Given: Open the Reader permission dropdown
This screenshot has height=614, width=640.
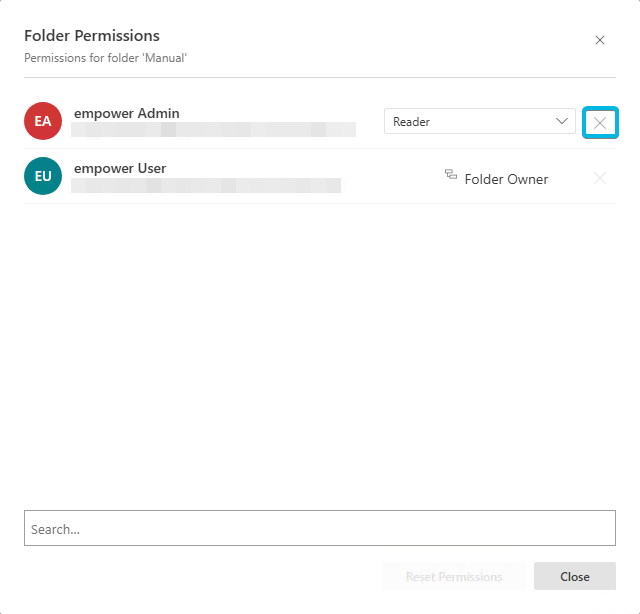Looking at the screenshot, I should (x=480, y=121).
